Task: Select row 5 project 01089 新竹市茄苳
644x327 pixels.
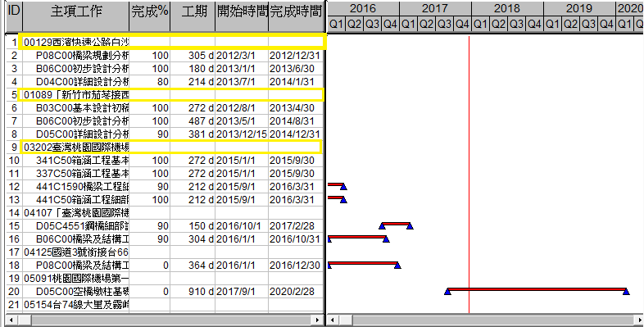Action: (x=76, y=95)
